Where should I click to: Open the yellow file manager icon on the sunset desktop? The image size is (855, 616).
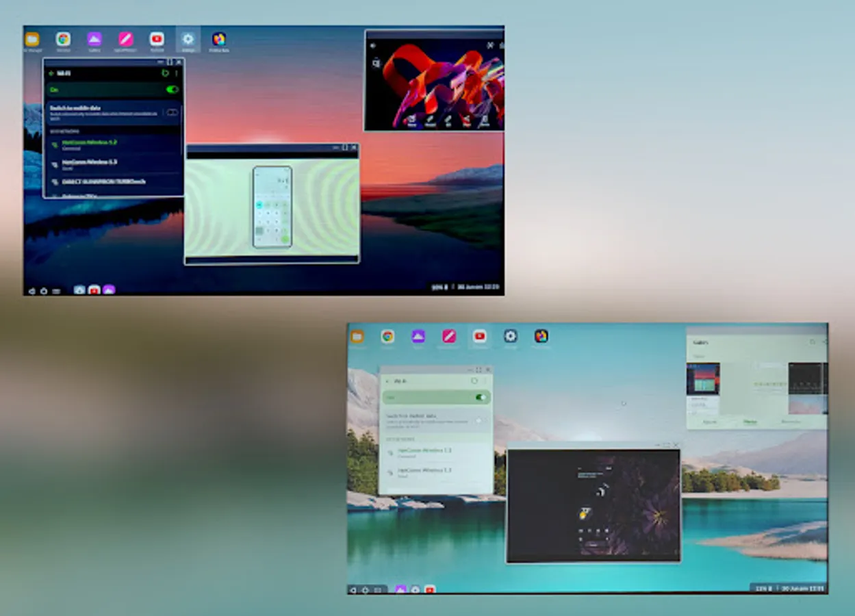tap(32, 39)
